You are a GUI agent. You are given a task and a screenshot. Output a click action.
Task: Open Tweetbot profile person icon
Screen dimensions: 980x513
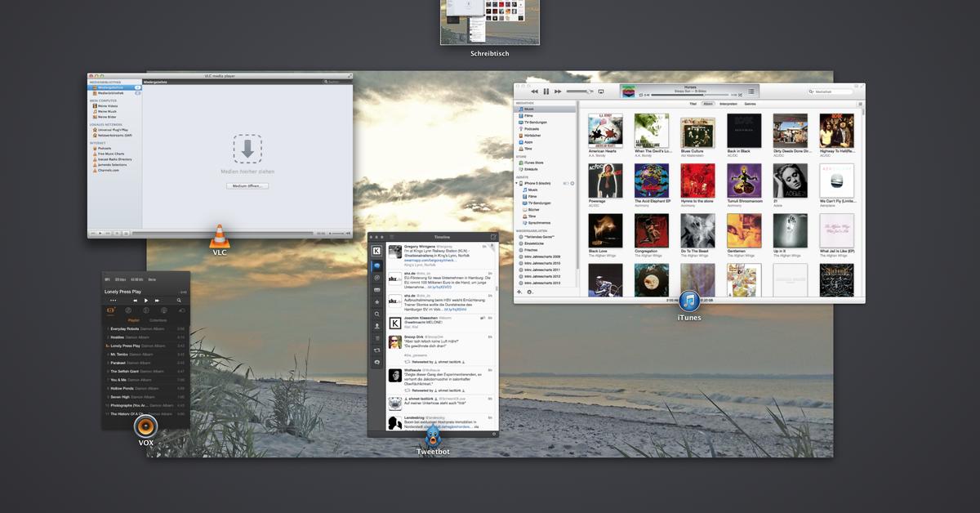pos(376,326)
